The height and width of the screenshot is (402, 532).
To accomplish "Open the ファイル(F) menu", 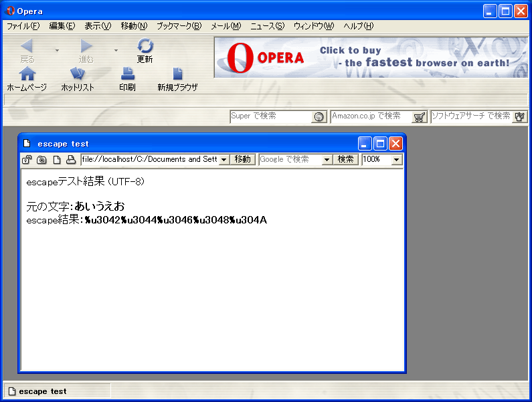I will (23, 26).
